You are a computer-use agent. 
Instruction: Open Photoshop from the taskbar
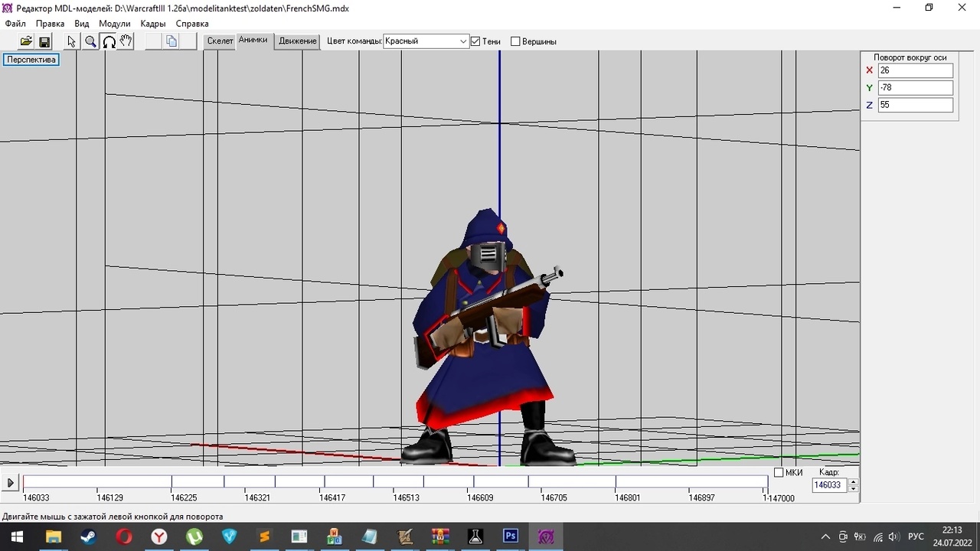click(511, 536)
